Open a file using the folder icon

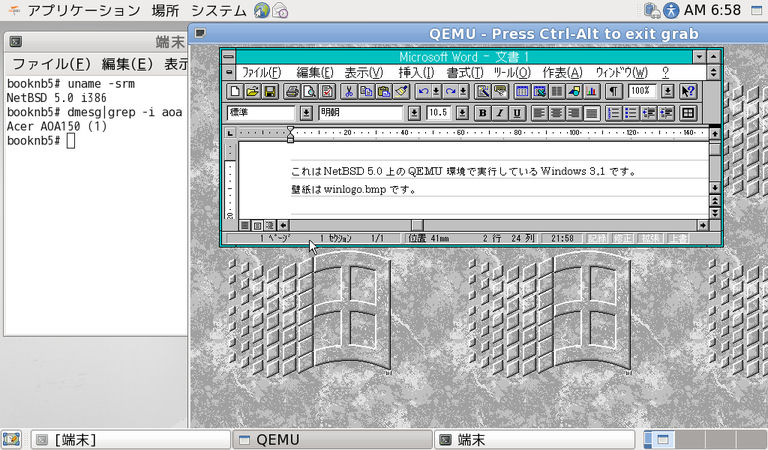(x=253, y=91)
